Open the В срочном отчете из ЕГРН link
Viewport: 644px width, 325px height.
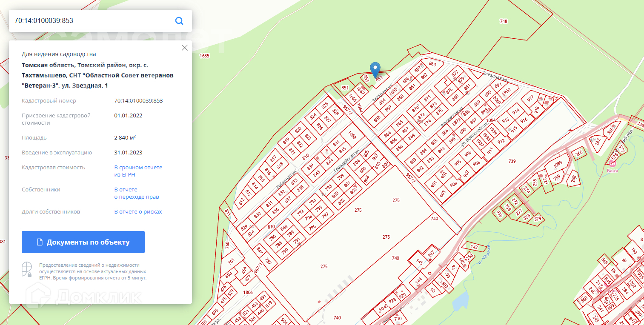coord(138,171)
